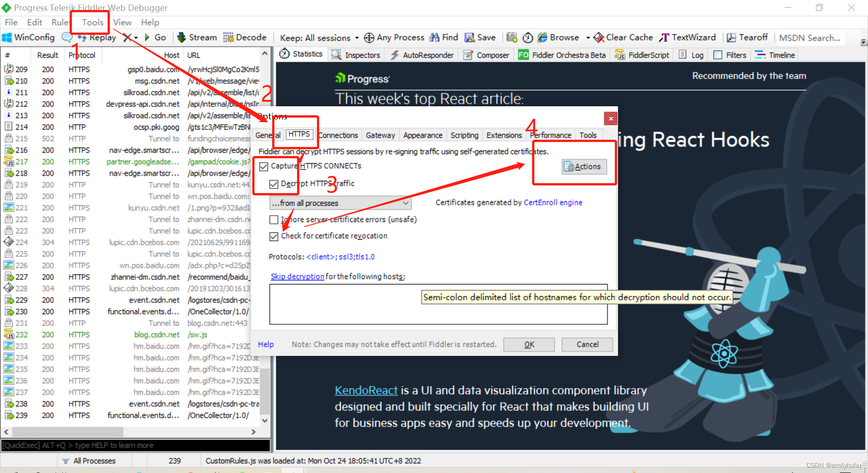
Task: Switch to Extensions tab in Options
Action: (x=504, y=135)
